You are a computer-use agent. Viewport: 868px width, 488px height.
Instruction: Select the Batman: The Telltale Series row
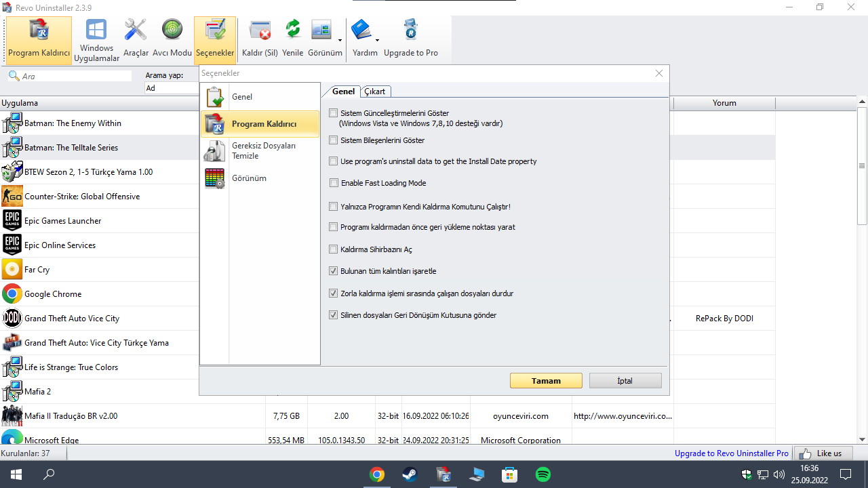tap(99, 148)
